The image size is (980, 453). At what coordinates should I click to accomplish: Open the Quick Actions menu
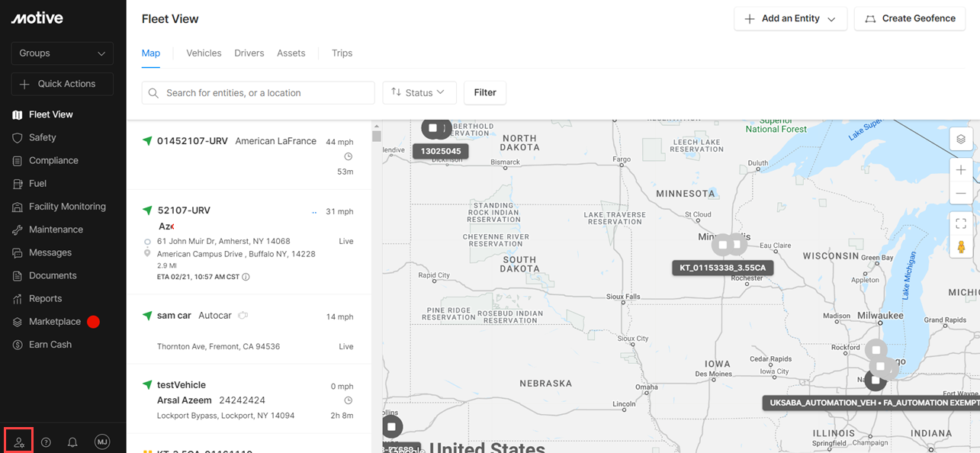click(x=63, y=84)
